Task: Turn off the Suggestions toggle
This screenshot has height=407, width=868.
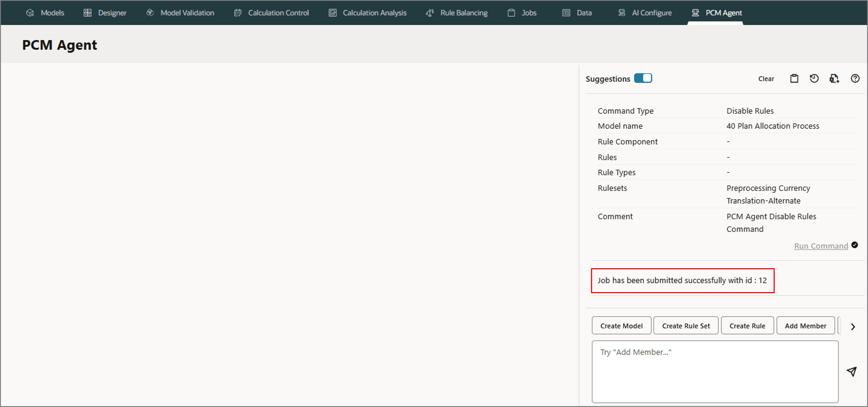Action: (643, 78)
